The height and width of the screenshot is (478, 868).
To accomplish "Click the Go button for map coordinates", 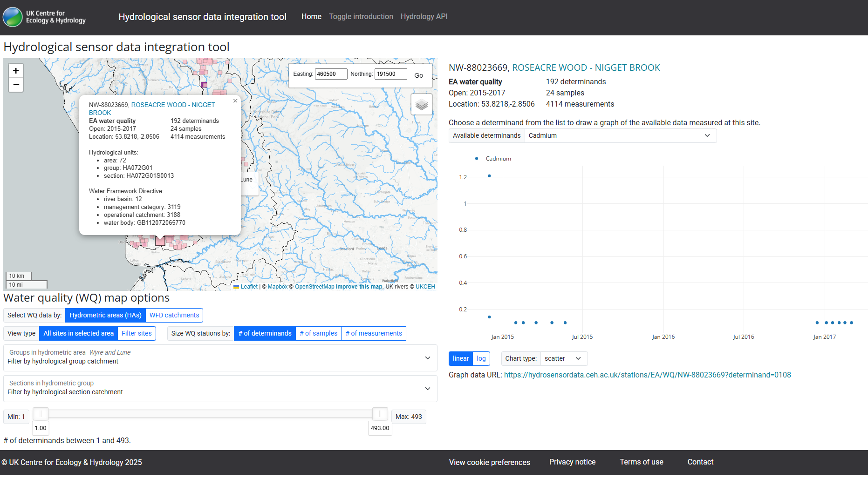I will [x=418, y=75].
